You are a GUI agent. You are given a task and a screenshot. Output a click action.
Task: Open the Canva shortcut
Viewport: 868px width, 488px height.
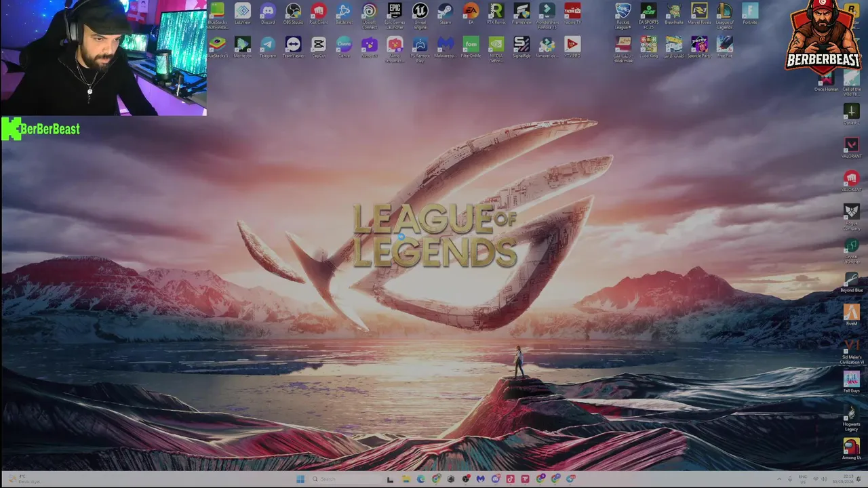pyautogui.click(x=344, y=47)
